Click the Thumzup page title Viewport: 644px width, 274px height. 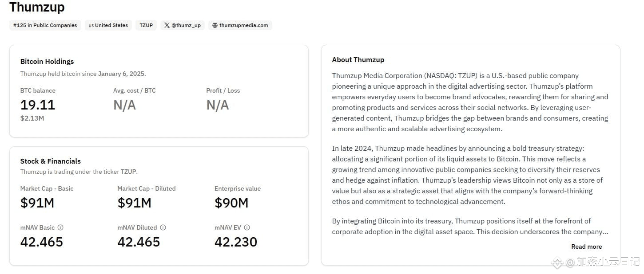coord(37,7)
